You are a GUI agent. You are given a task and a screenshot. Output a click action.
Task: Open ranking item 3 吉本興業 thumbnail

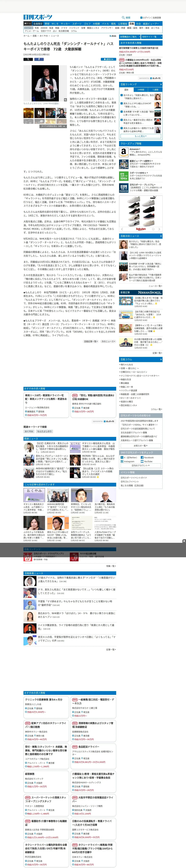158,113
